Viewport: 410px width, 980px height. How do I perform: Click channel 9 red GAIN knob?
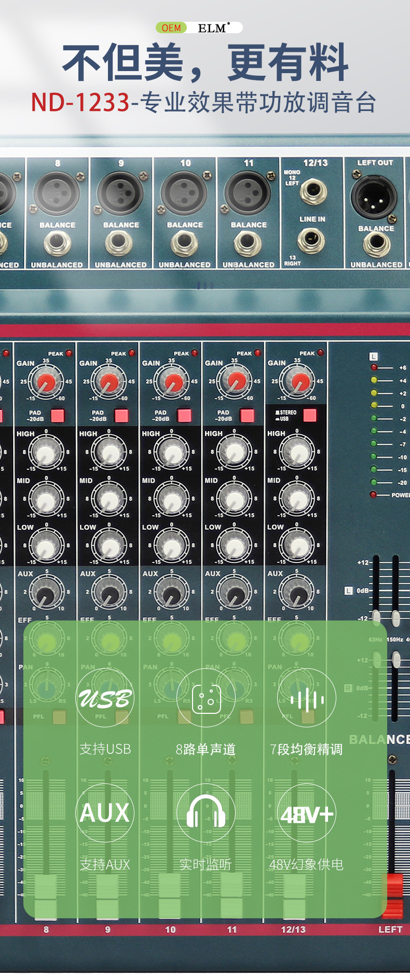(109, 382)
